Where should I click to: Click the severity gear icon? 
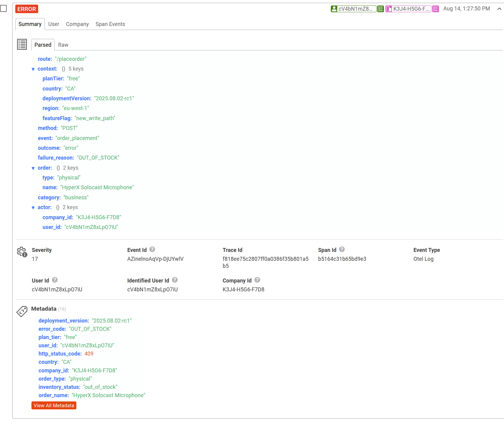21,251
